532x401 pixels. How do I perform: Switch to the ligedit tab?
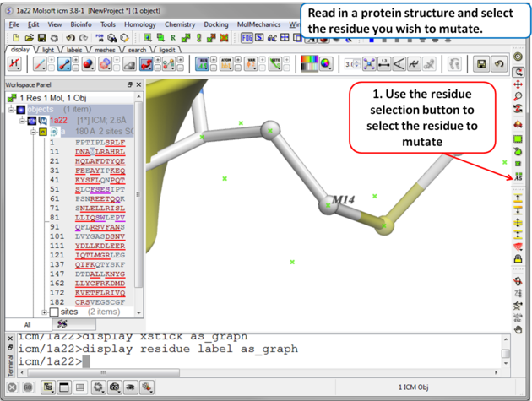point(167,50)
